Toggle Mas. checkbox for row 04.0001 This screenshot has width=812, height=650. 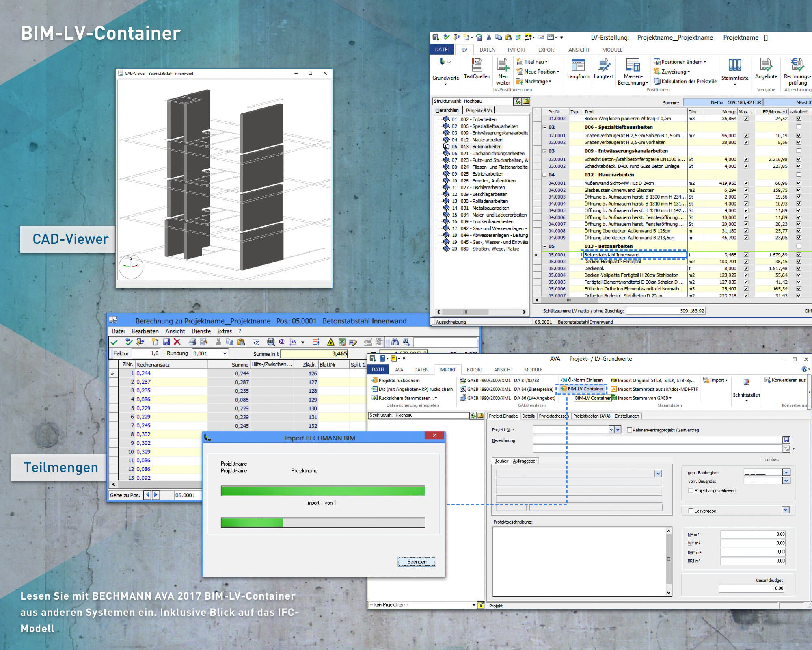tap(746, 183)
